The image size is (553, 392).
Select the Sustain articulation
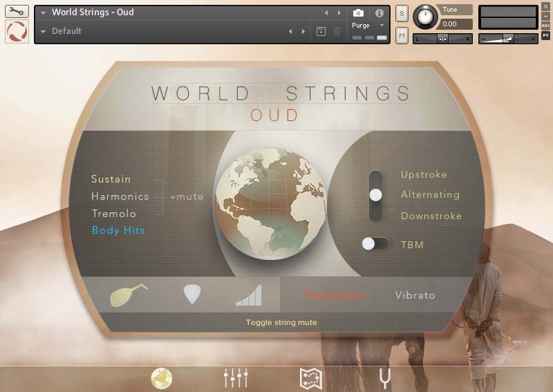pos(111,179)
